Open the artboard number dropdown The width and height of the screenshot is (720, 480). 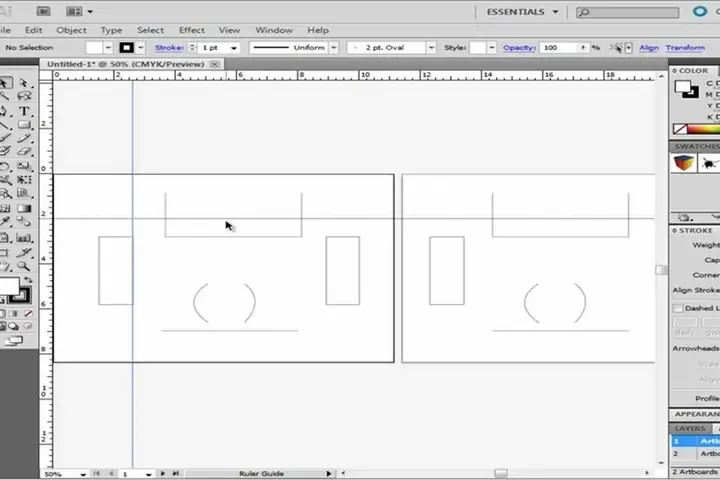coord(148,474)
